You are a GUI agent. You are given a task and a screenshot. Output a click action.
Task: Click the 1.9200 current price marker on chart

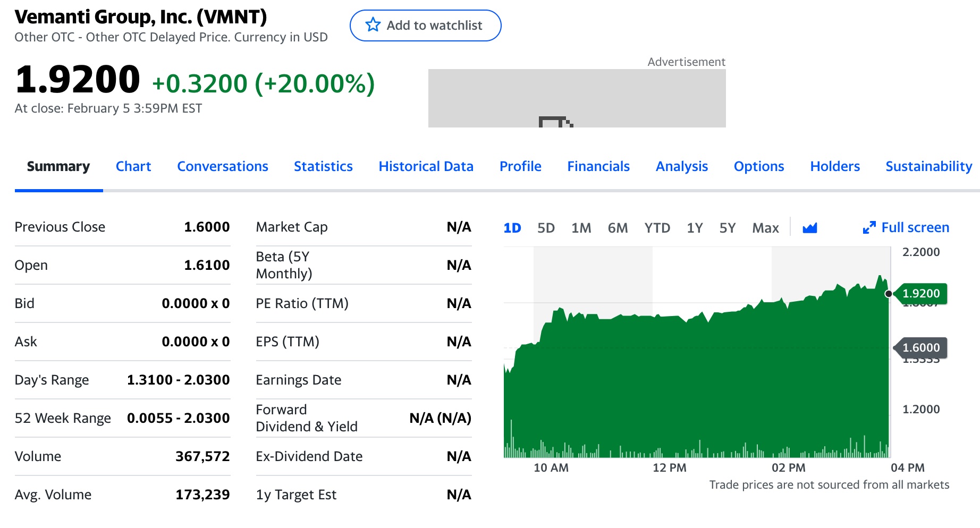(x=921, y=293)
